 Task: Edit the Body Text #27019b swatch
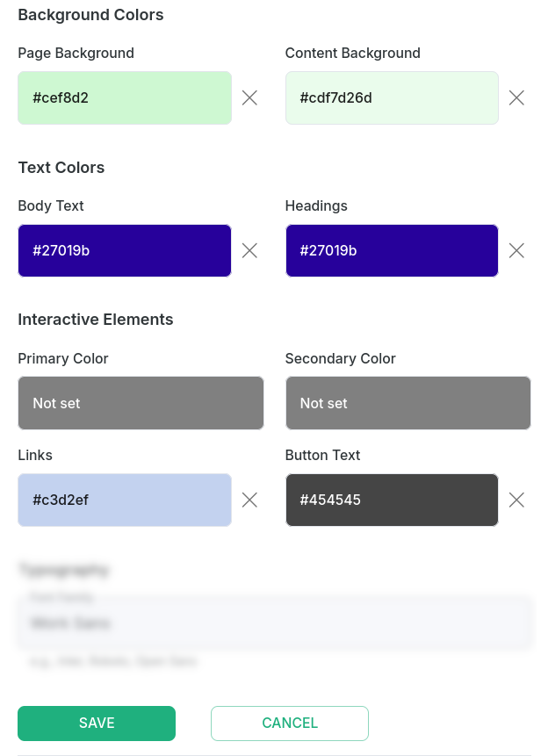click(125, 250)
